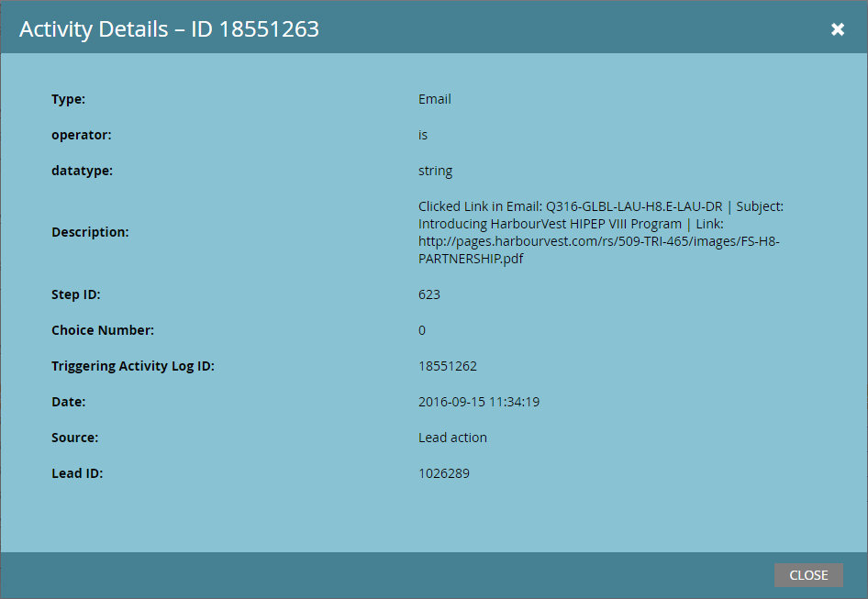Click the subject text 'Introducing HarbourVest HIPEP VIII Program'
Image resolution: width=868 pixels, height=599 pixels.
550,224
